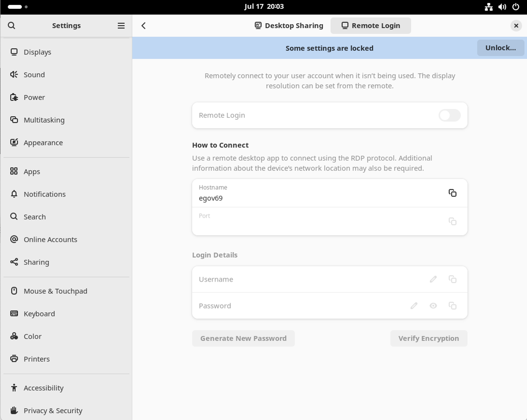Viewport: 527px width, 420px height.
Task: Show password using the eye icon
Action: (x=433, y=306)
